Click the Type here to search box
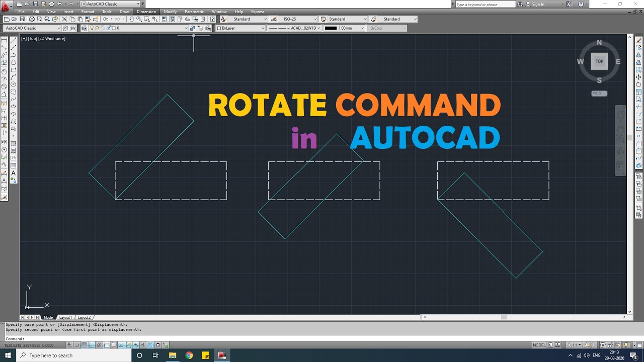The width and height of the screenshot is (644, 362). pyautogui.click(x=73, y=355)
